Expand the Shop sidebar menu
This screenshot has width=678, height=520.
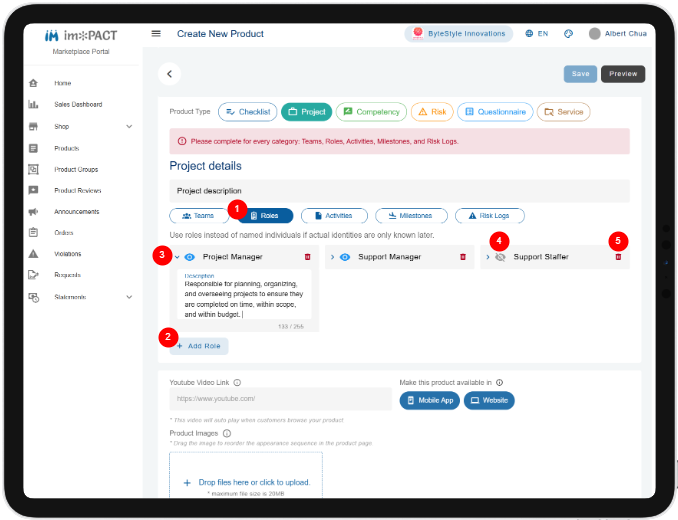tap(129, 126)
